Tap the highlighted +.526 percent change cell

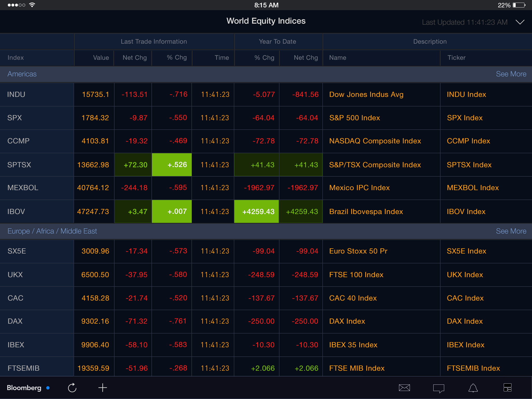(x=172, y=165)
